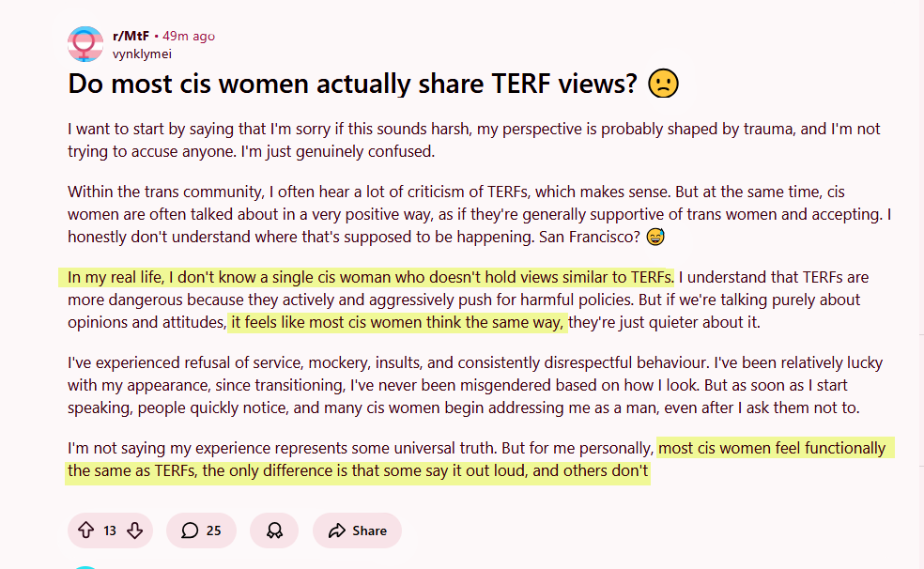Upvote the post with the up arrow
Viewport: 924px width, 569px height.
point(86,531)
